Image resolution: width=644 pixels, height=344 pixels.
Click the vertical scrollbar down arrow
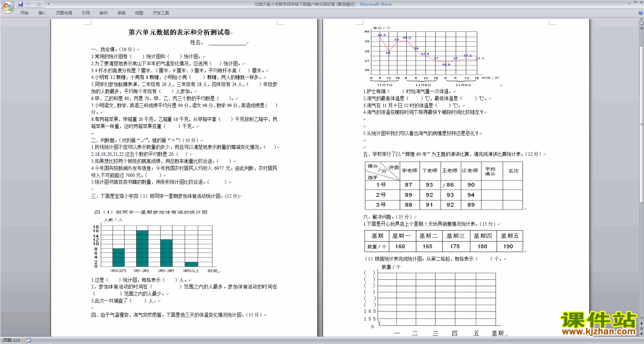(x=642, y=318)
